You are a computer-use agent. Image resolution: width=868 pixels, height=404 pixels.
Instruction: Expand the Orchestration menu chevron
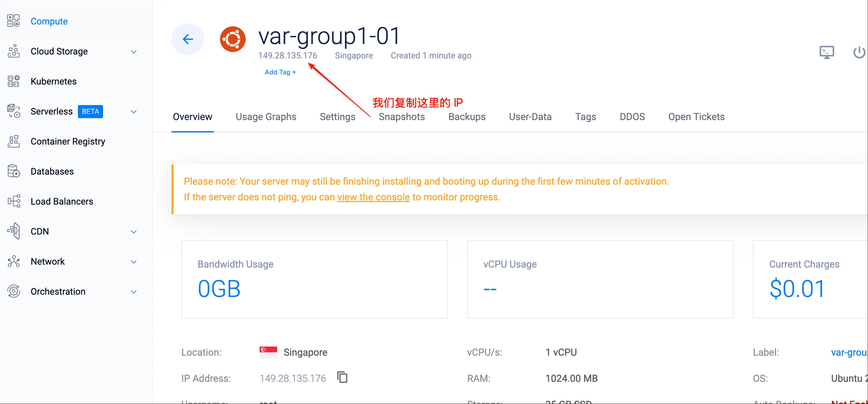pyautogui.click(x=134, y=292)
